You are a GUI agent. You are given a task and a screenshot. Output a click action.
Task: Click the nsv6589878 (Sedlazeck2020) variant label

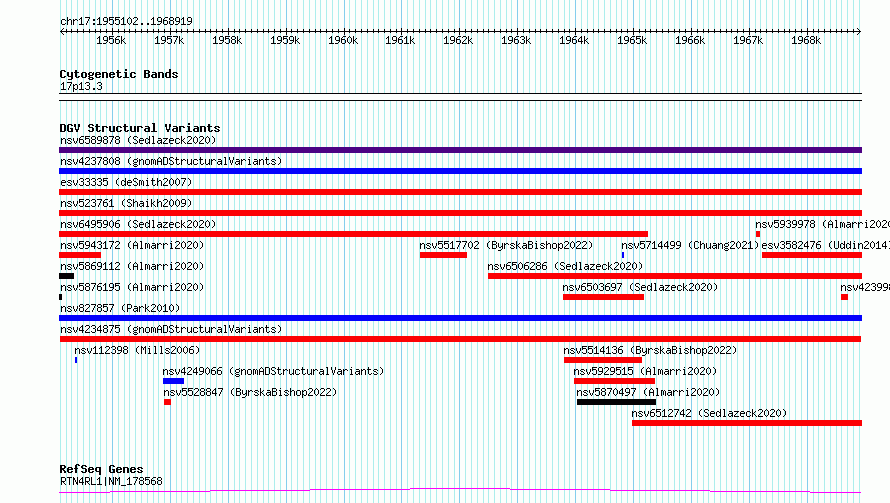pos(138,140)
